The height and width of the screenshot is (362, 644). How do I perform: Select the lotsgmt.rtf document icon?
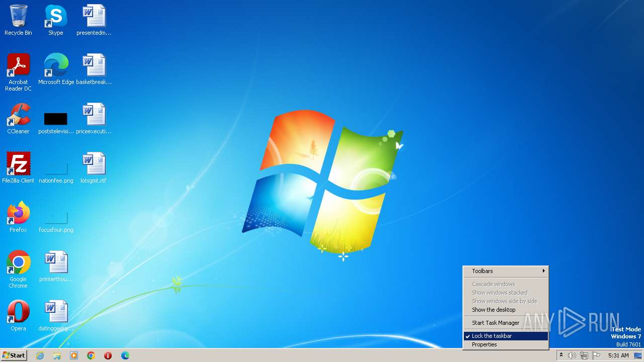94,168
